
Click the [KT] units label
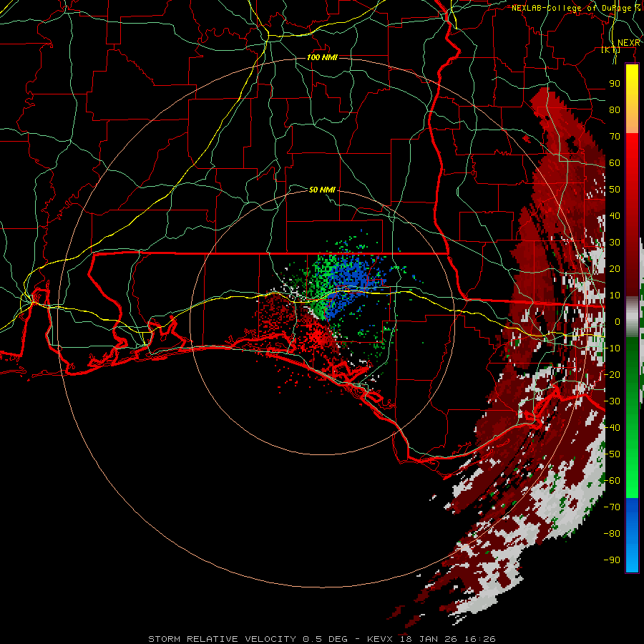(610, 50)
